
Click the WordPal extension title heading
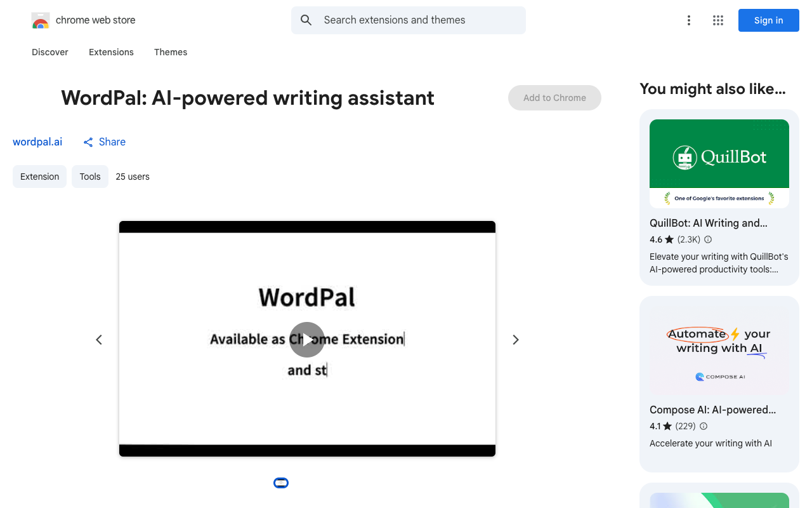247,98
